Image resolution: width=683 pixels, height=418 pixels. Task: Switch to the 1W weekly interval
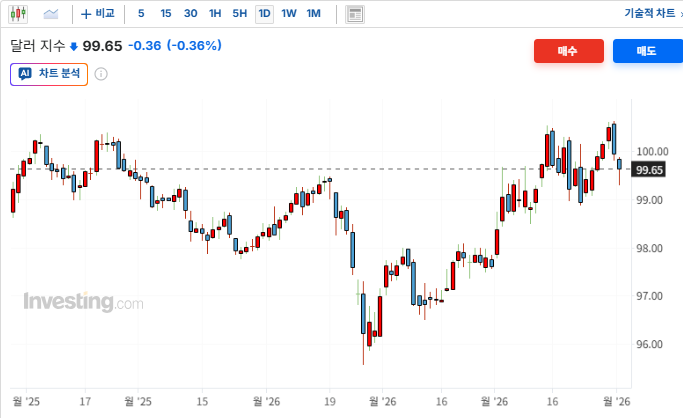(x=289, y=13)
